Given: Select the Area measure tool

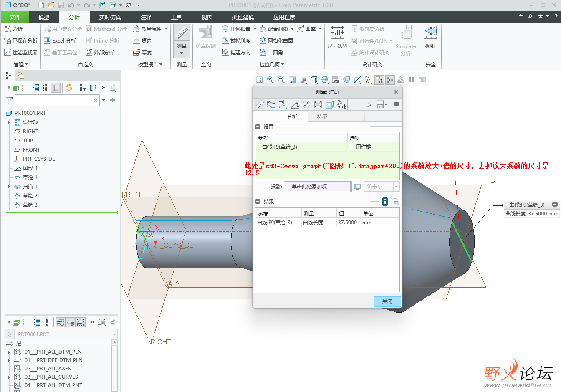Looking at the screenshot, I should [318, 104].
